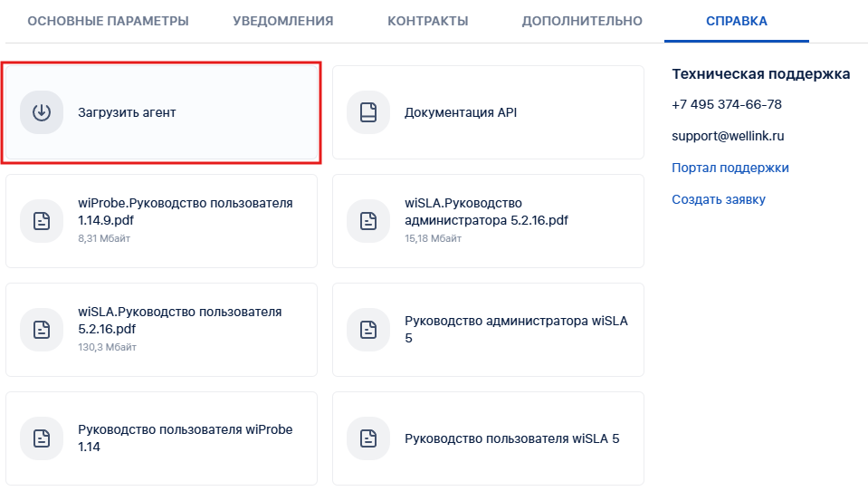The height and width of the screenshot is (491, 868).
Task: Select the active Справка tab
Action: [x=736, y=21]
